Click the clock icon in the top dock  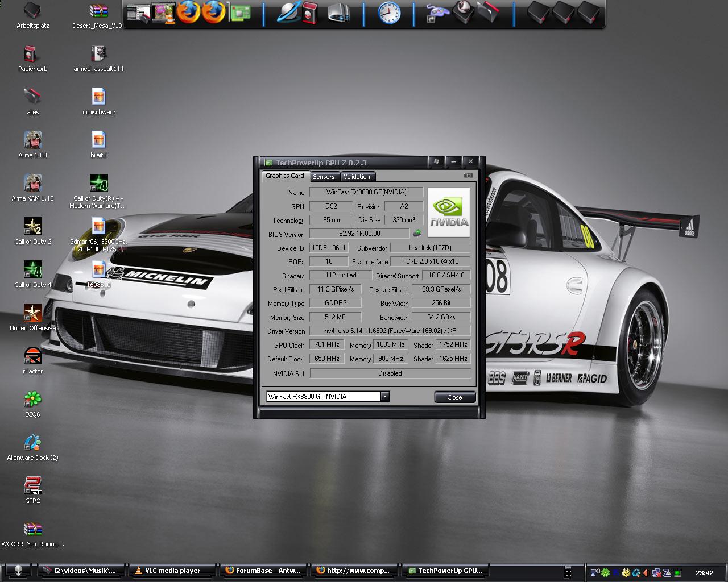click(x=389, y=13)
